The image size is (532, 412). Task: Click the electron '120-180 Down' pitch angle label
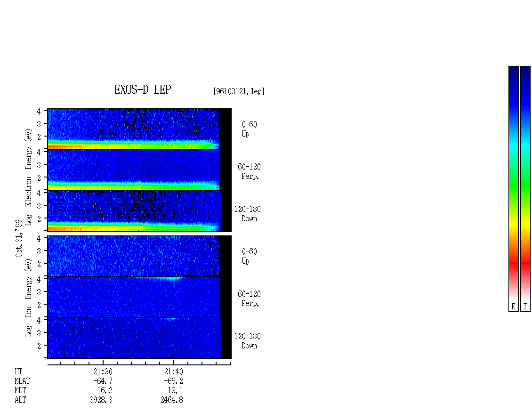[247, 214]
